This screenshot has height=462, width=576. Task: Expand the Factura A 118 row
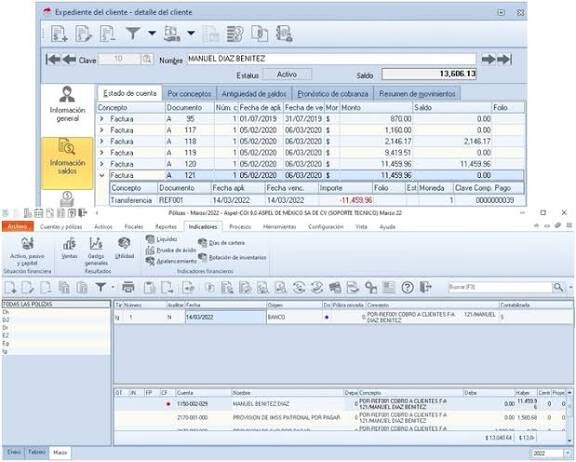102,141
